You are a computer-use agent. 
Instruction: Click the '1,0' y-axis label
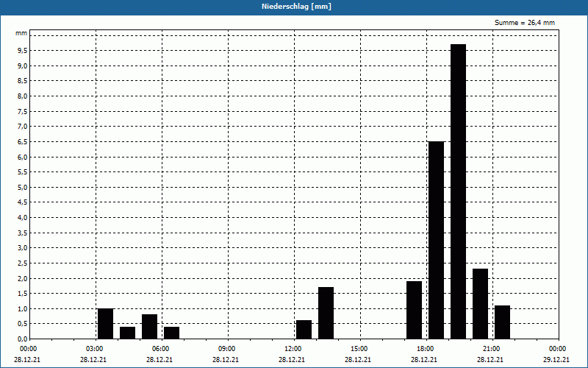click(23, 308)
